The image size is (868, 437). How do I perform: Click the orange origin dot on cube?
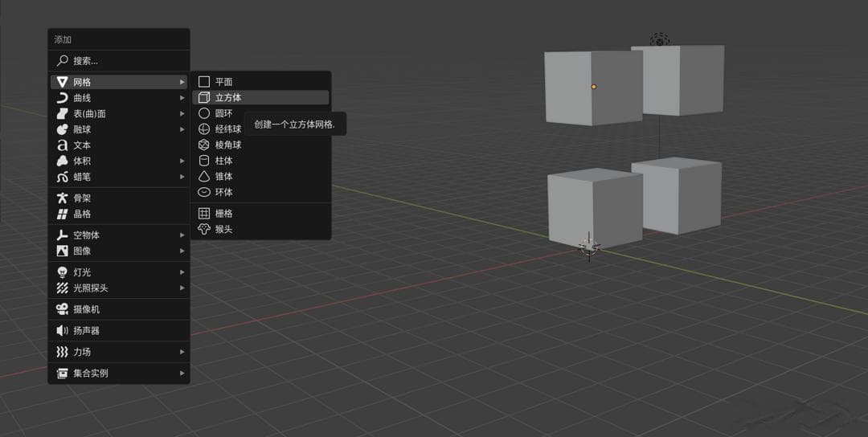point(594,87)
